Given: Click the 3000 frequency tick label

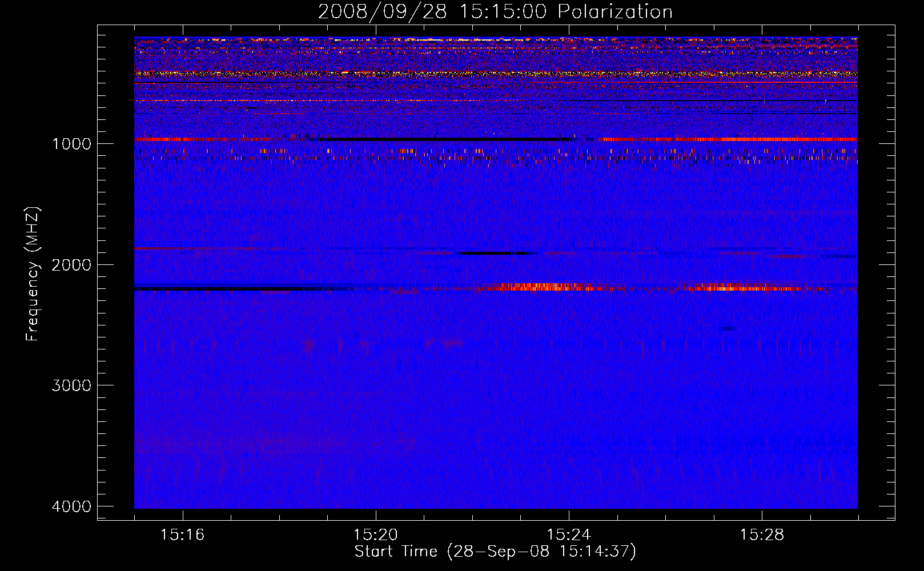Looking at the screenshot, I should pyautogui.click(x=71, y=385).
